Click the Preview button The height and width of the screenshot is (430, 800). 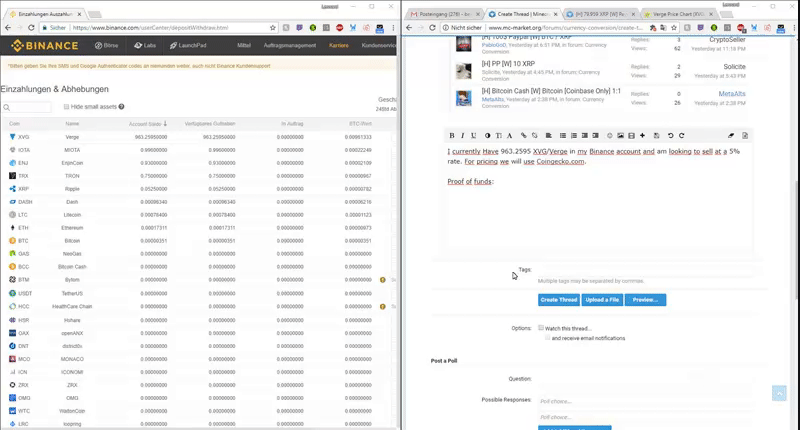point(645,300)
